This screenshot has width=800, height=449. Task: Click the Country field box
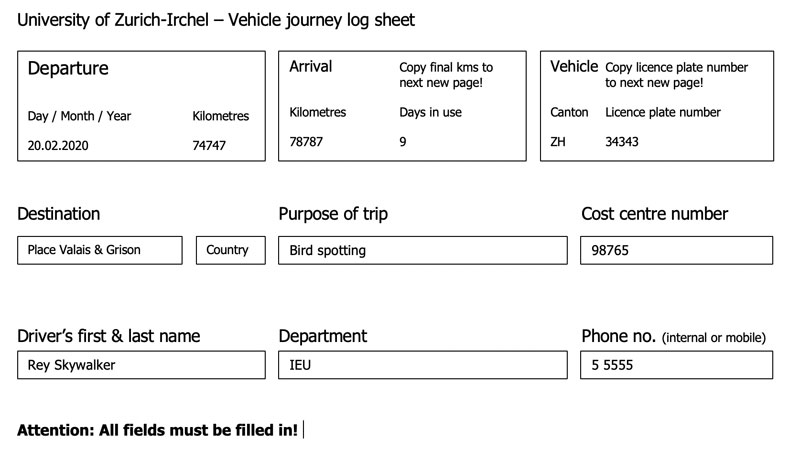(227, 250)
